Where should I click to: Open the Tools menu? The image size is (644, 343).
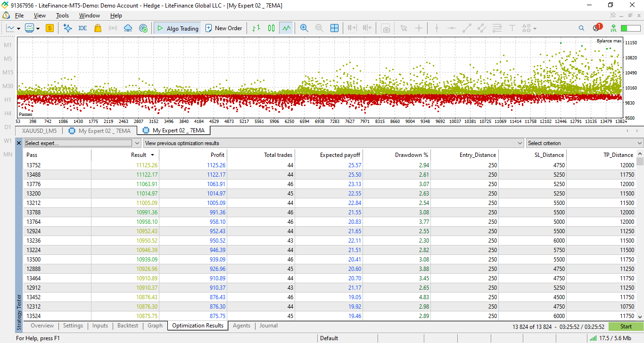click(62, 16)
